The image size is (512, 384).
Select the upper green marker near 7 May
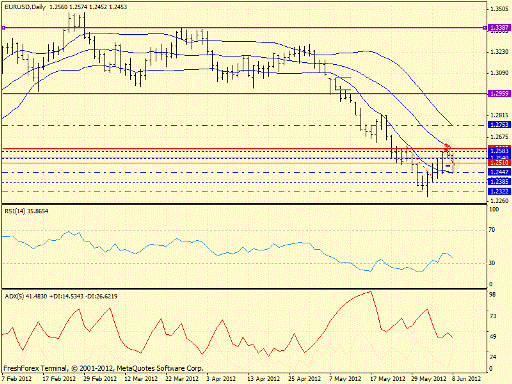point(343,77)
